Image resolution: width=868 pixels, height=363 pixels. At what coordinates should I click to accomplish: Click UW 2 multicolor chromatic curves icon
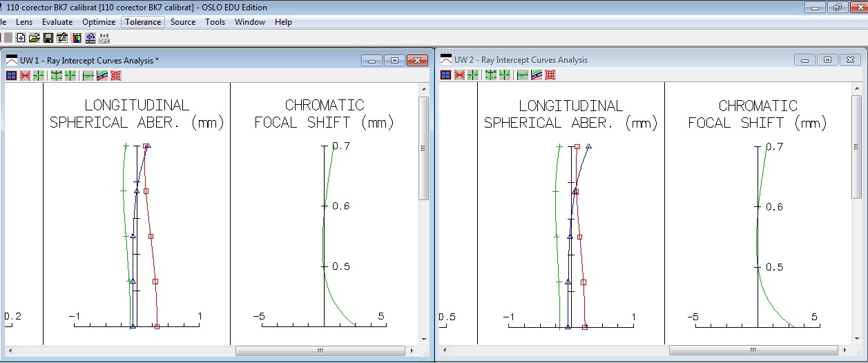click(x=537, y=75)
